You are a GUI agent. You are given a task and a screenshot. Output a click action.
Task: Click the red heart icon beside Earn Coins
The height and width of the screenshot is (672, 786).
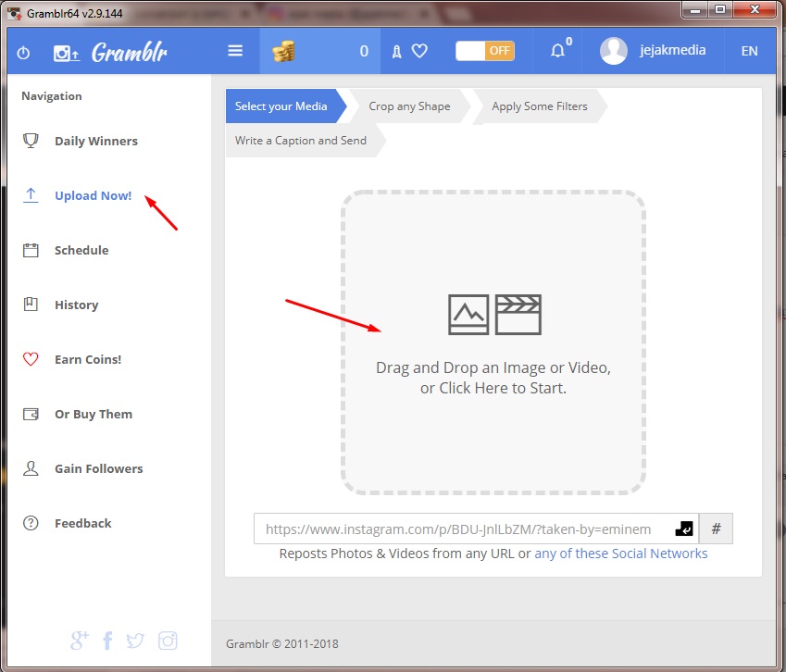(31, 359)
